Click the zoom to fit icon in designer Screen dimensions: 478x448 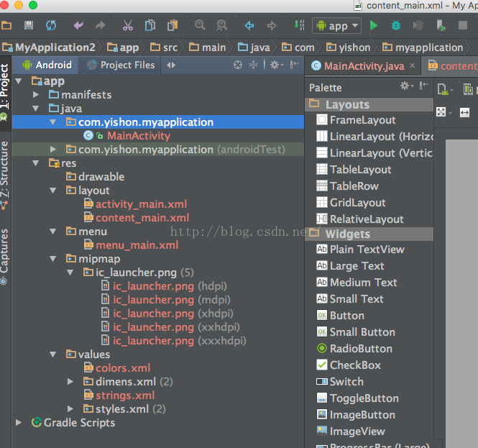pyautogui.click(x=441, y=112)
